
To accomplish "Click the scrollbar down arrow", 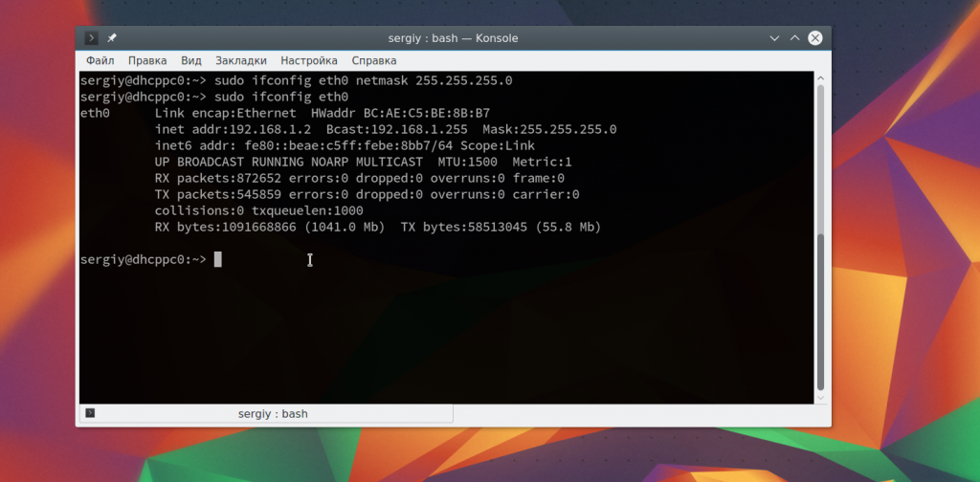I will pos(820,396).
